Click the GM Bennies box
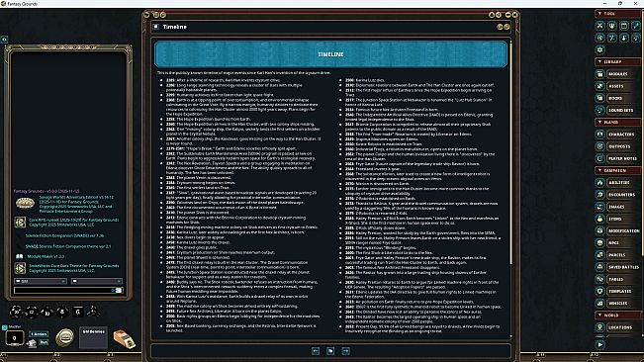 93,338
